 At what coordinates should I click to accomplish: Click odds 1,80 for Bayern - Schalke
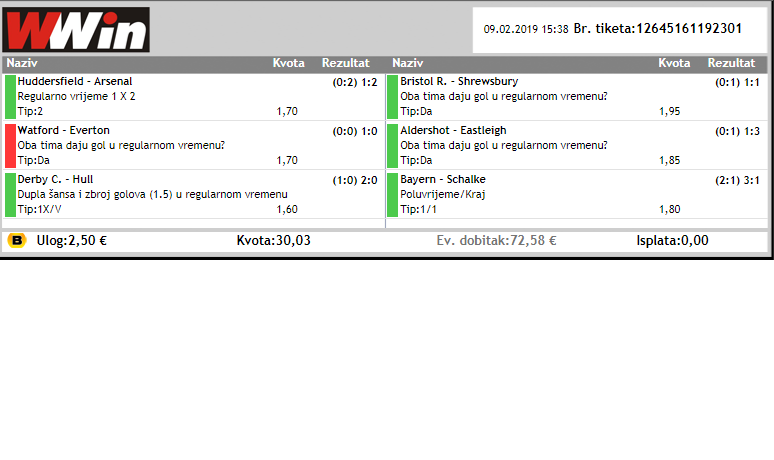pyautogui.click(x=669, y=209)
